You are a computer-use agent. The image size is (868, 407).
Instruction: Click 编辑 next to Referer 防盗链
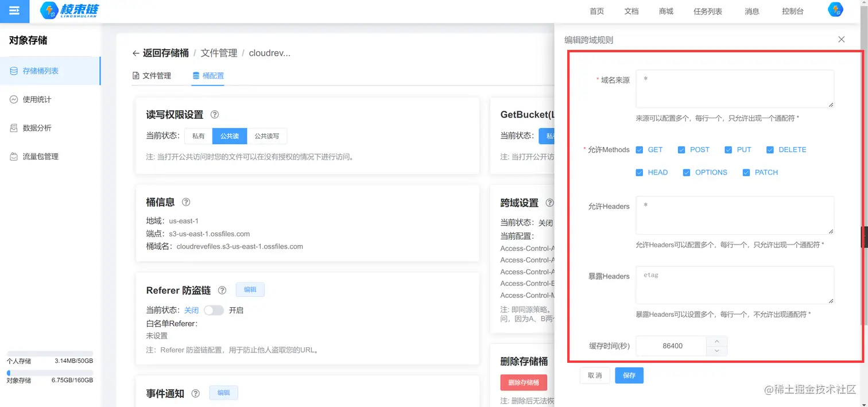coord(250,290)
